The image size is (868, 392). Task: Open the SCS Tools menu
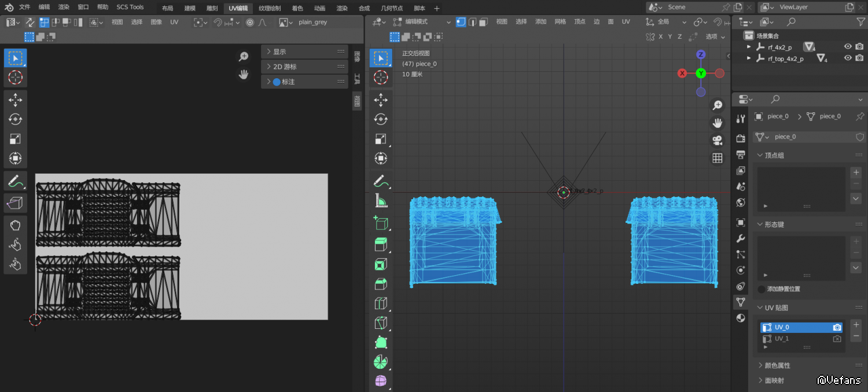pos(130,7)
